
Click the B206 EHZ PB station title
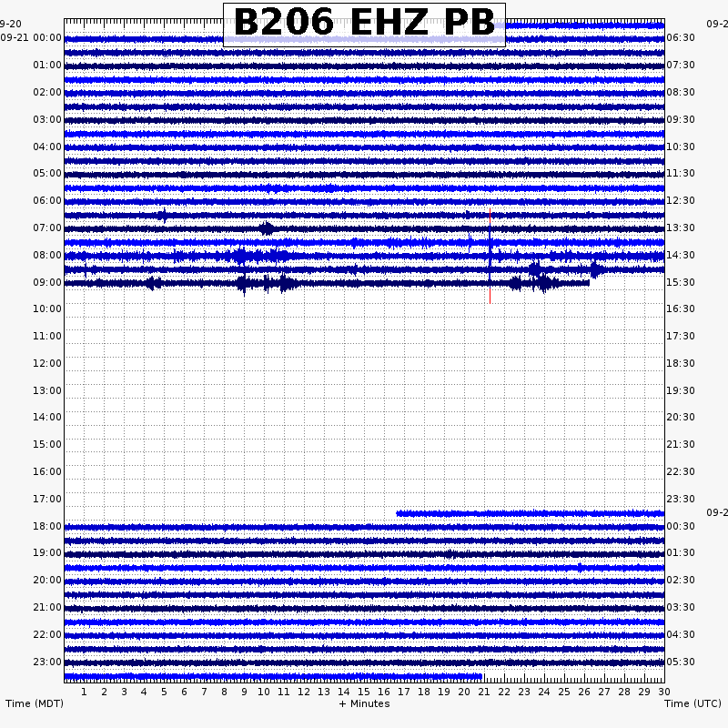tap(365, 22)
